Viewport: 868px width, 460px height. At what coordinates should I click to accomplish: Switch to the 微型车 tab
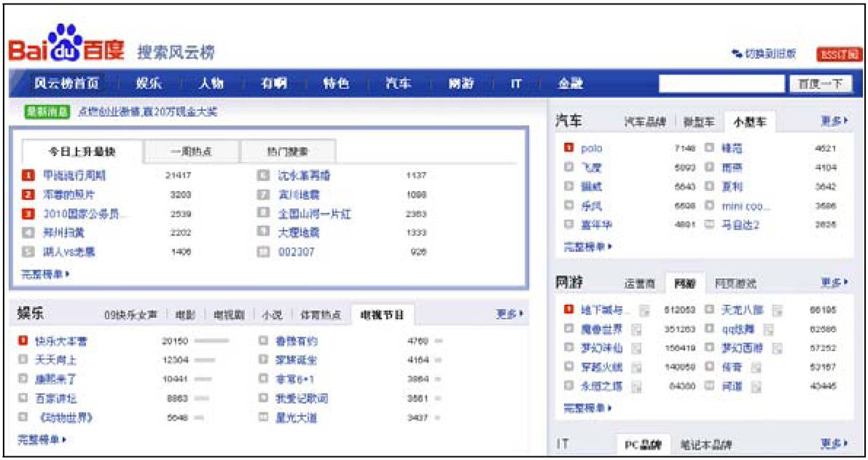click(x=699, y=122)
